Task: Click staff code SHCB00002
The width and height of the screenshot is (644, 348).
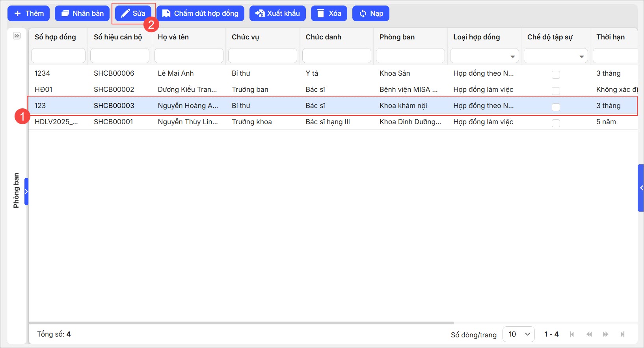Action: 114,89
